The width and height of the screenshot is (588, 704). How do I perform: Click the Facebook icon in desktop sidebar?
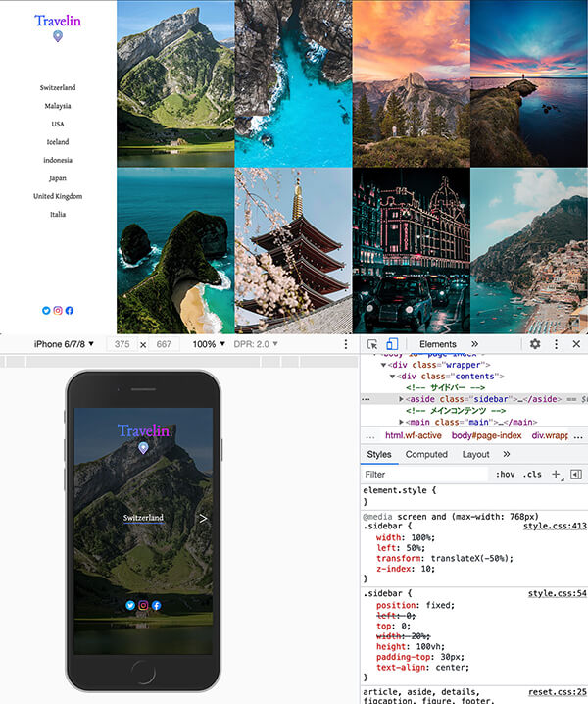click(70, 310)
